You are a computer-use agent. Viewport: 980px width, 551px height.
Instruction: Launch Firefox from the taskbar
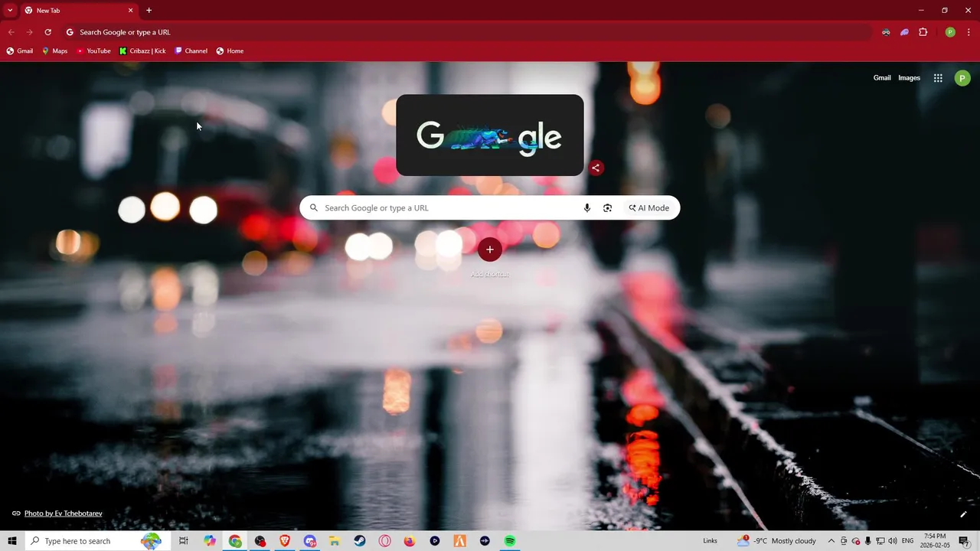click(x=410, y=541)
